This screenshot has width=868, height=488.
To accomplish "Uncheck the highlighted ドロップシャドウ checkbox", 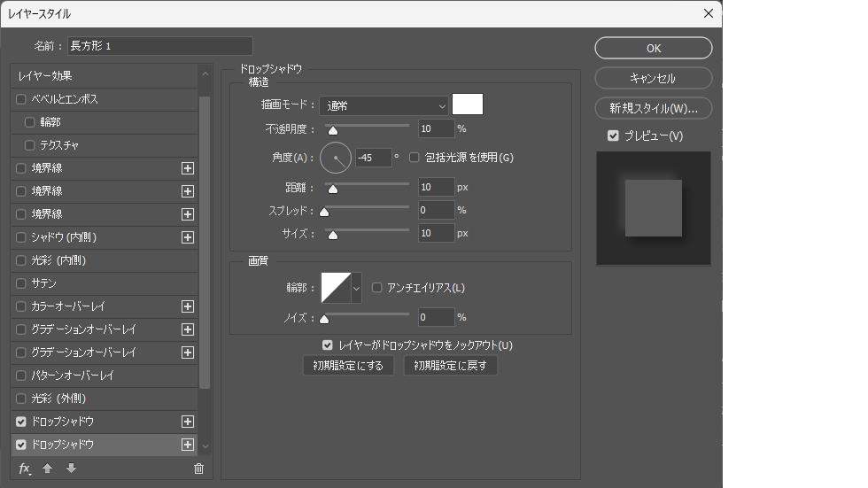I will pyautogui.click(x=21, y=445).
